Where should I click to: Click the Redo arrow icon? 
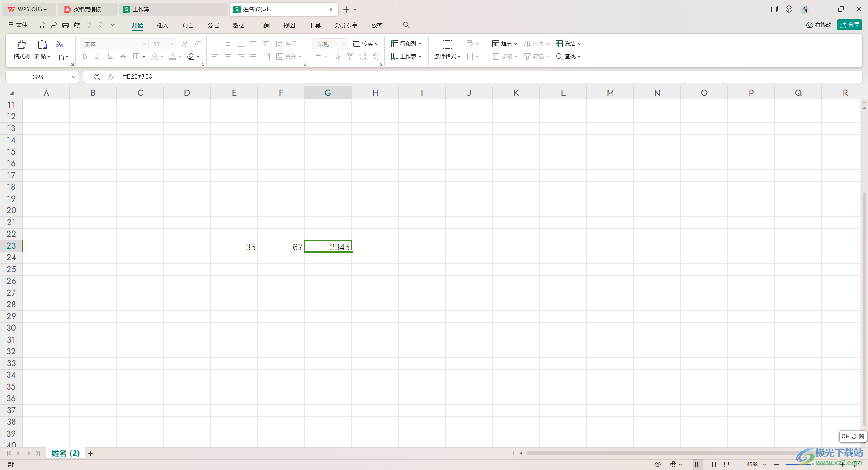[101, 25]
